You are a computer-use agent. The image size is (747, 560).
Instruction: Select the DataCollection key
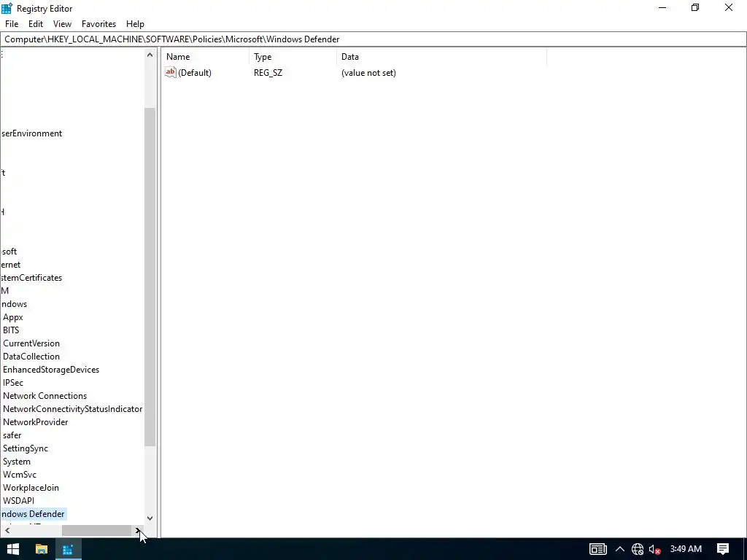point(31,356)
